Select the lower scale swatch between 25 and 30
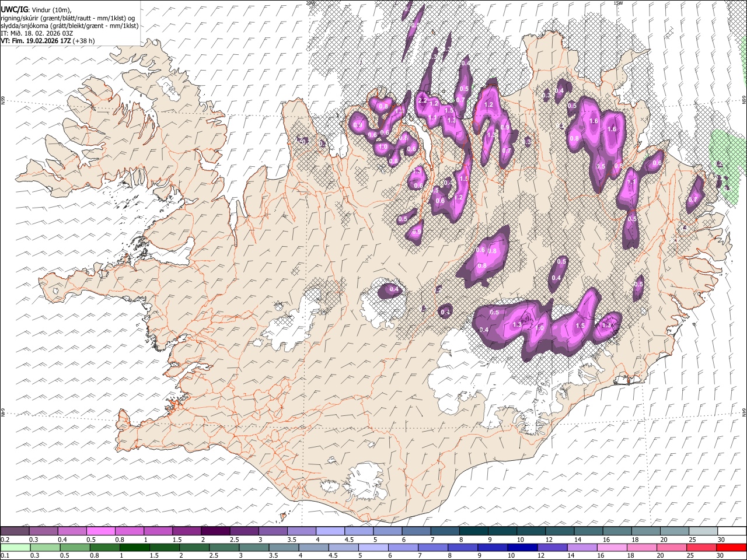 click(701, 547)
